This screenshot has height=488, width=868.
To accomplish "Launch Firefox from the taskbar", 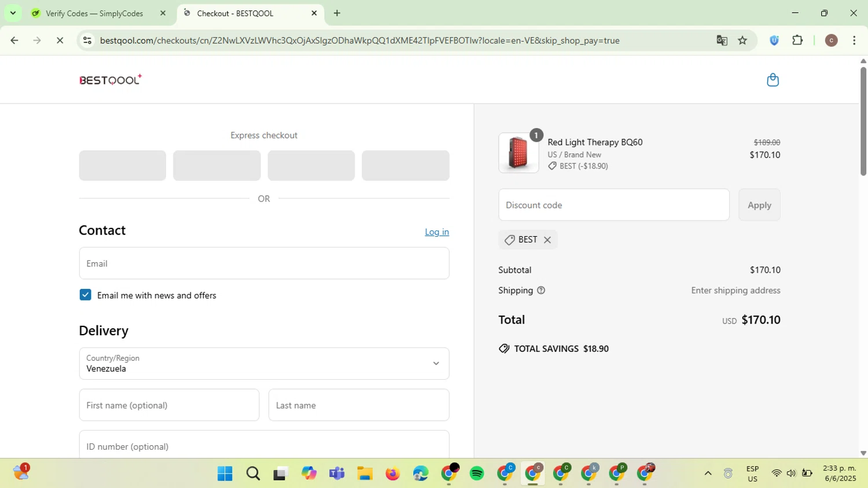I will point(393,474).
